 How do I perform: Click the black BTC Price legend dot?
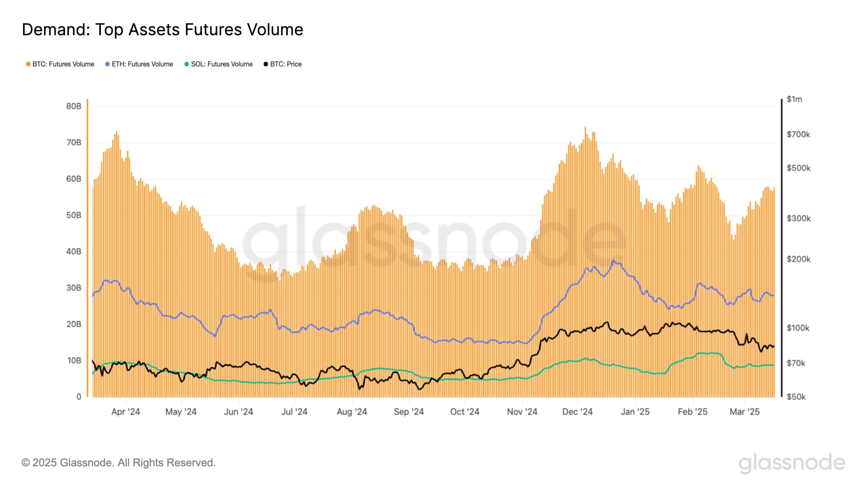click(266, 64)
